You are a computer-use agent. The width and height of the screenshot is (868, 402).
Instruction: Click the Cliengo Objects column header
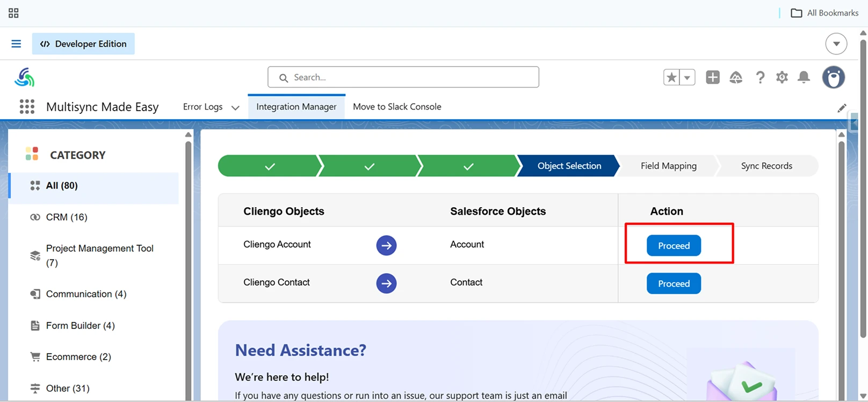284,211
